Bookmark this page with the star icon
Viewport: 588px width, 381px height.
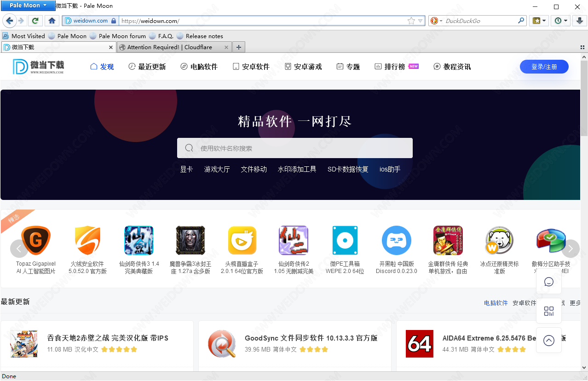411,21
